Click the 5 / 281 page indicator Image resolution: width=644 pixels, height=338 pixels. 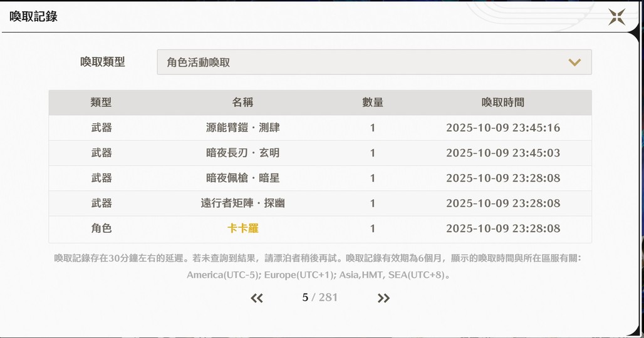pyautogui.click(x=319, y=297)
